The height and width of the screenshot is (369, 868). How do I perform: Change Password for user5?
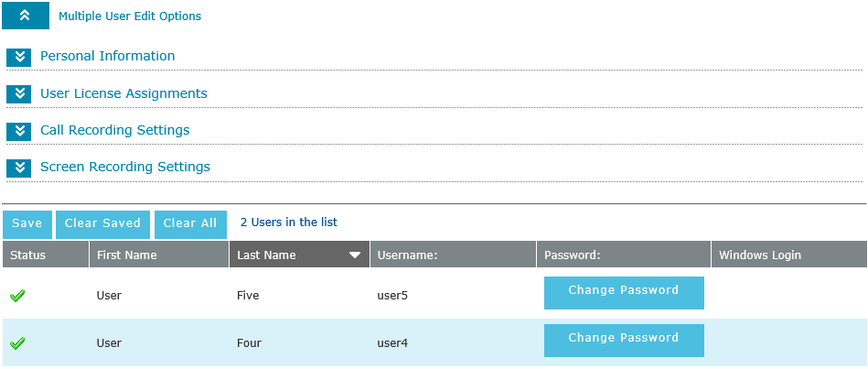pos(624,292)
